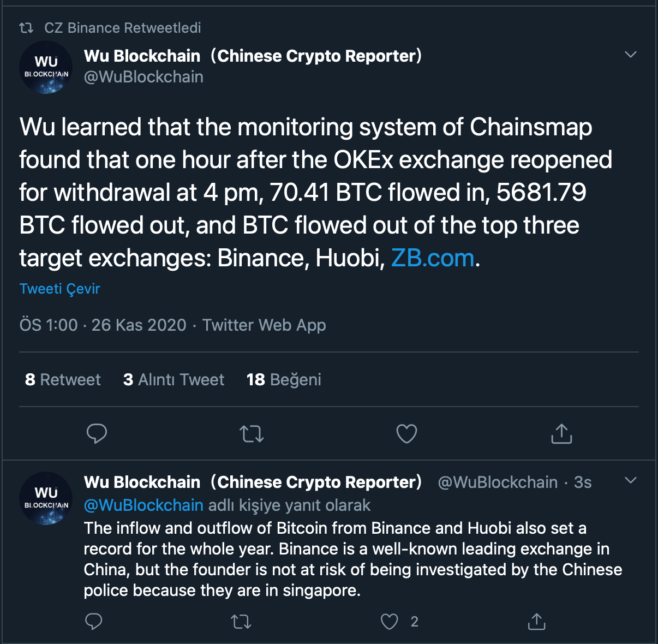Open Wu Blockchain avatar on main tweet
The height and width of the screenshot is (644, 658).
46,67
